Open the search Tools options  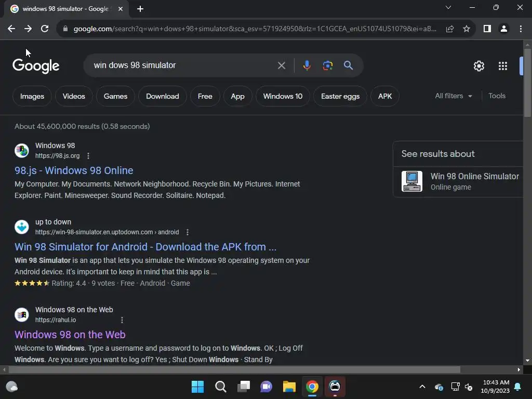[x=497, y=96]
